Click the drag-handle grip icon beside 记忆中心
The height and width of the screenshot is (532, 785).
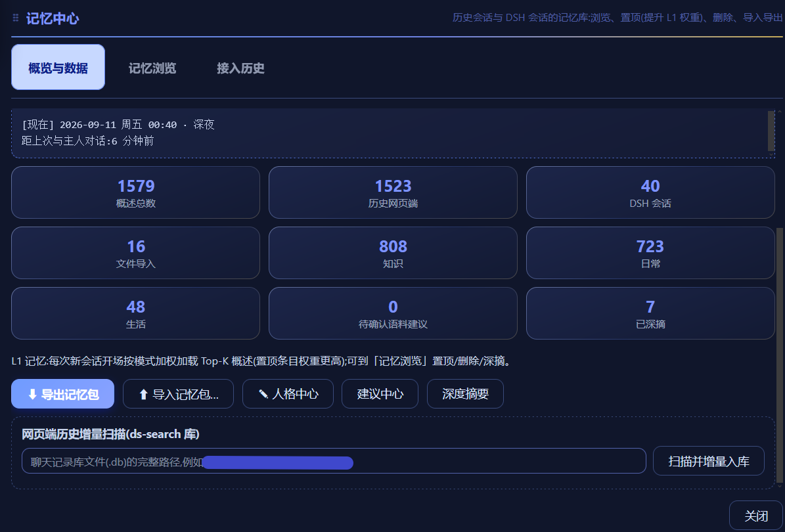click(x=16, y=18)
